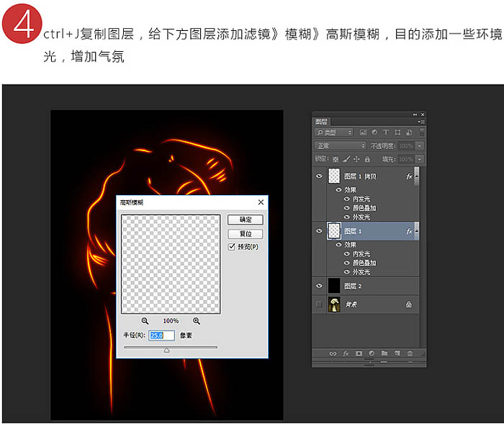
Task: Click the 不透明度 opacity value field
Action: (406, 146)
